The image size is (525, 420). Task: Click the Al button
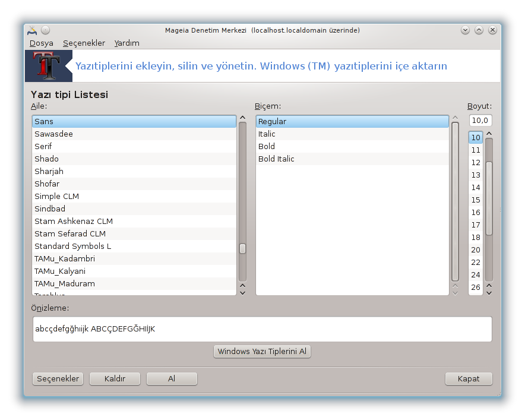pyautogui.click(x=172, y=379)
